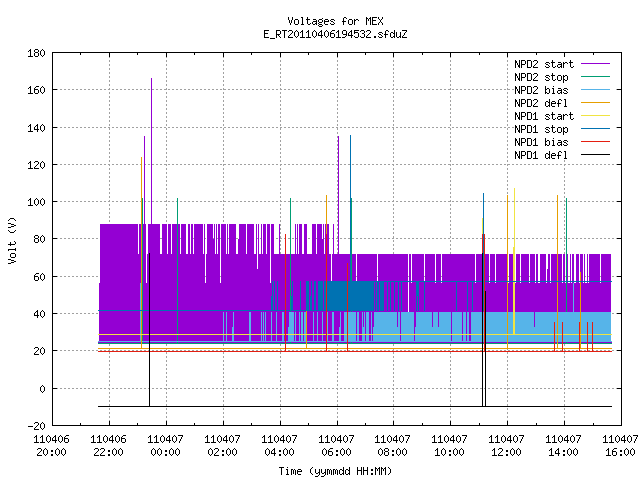Click the x-axis tick 110407 08:00
The image size is (640, 480).
coord(393,446)
